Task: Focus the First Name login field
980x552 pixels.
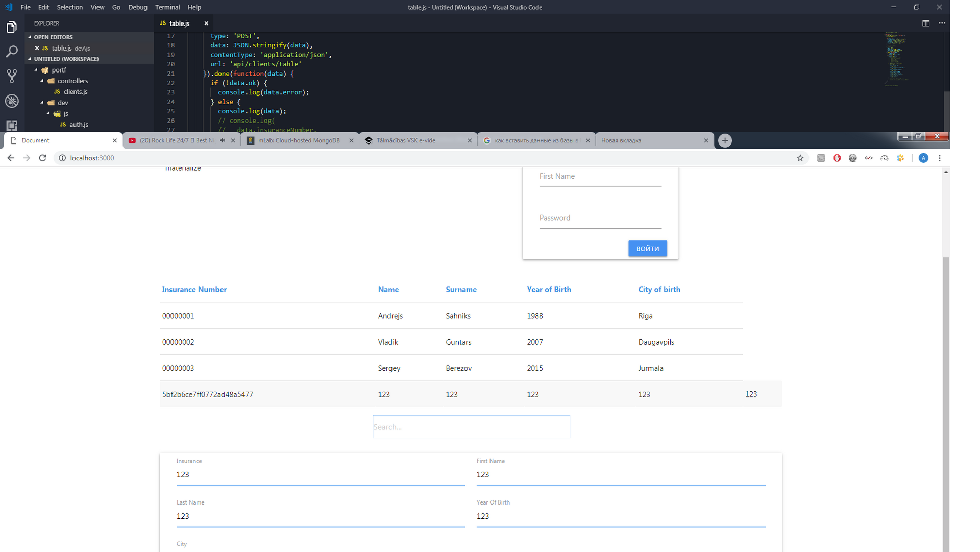Action: coord(600,177)
